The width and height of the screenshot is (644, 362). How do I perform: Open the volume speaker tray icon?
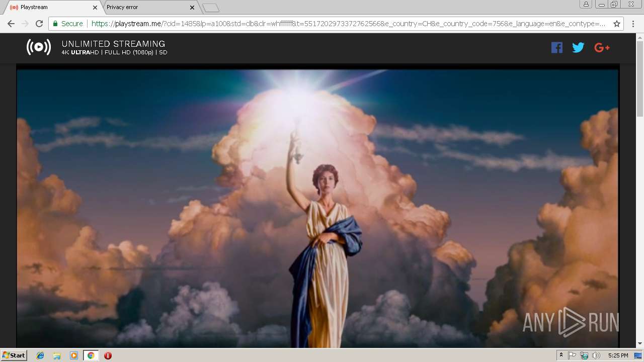[x=596, y=355]
